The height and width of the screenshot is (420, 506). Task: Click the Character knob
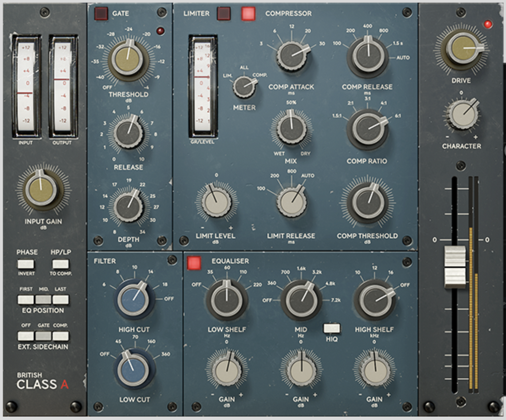coord(463,114)
